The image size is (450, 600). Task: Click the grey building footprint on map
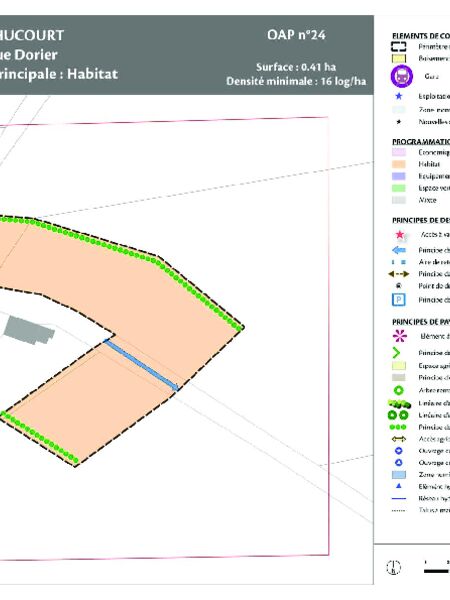(29, 330)
